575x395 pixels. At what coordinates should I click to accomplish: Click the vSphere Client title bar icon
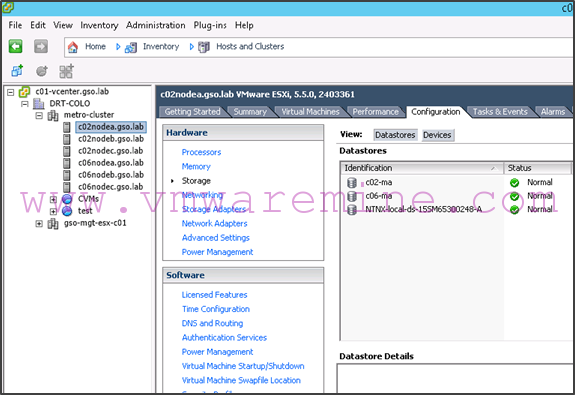(x=8, y=7)
